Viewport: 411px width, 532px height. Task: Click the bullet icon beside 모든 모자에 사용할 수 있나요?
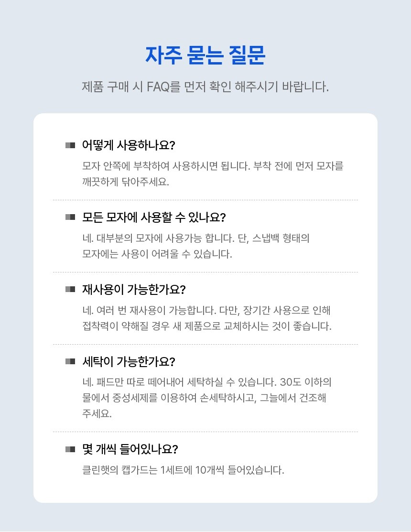pyautogui.click(x=70, y=217)
